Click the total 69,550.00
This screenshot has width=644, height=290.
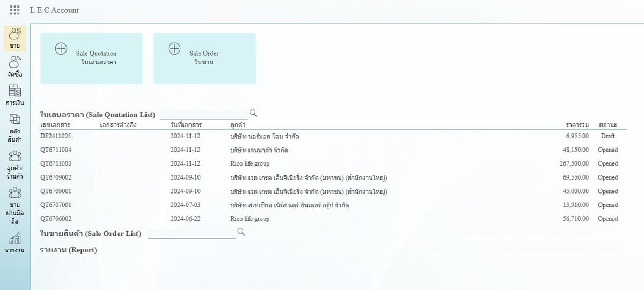pos(575,177)
